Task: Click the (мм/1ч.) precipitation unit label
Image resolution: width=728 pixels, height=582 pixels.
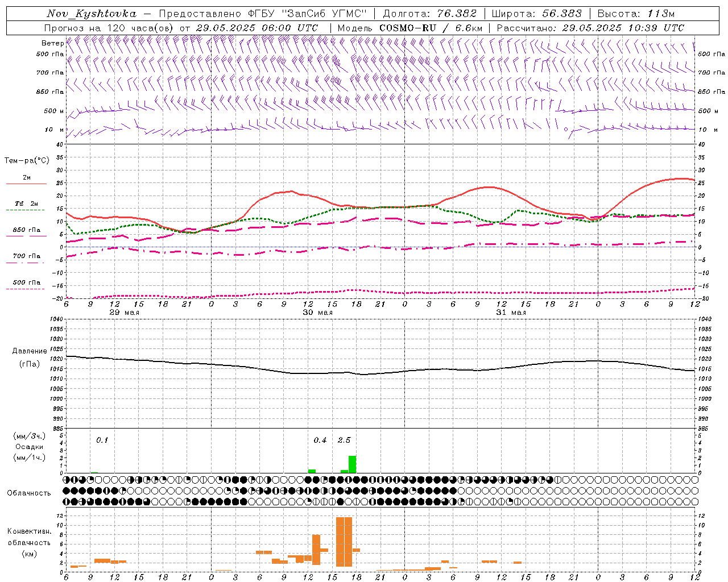Action: pyautogui.click(x=30, y=458)
